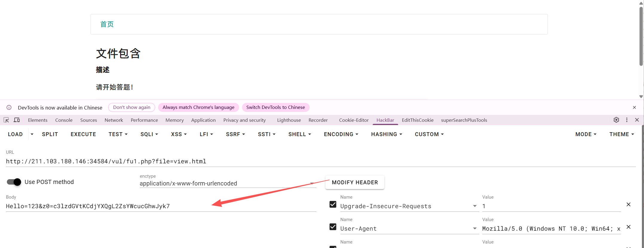Activate the inspect element picker icon

coord(6,120)
